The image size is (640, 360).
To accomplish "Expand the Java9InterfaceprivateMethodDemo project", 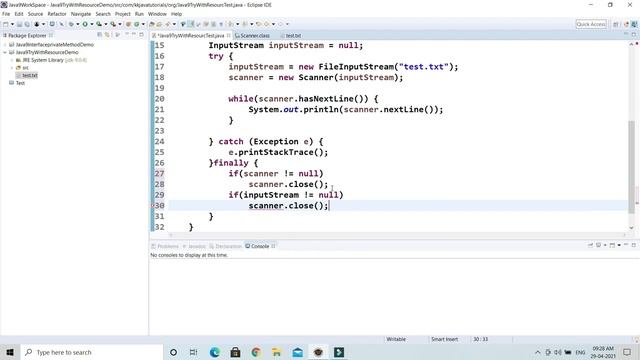I will 5,44.
